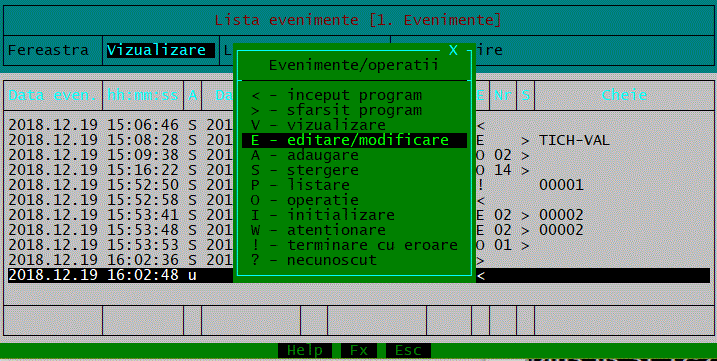Click the Esc button in bottom bar
Screen dimensions: 717x361
[x=408, y=350]
